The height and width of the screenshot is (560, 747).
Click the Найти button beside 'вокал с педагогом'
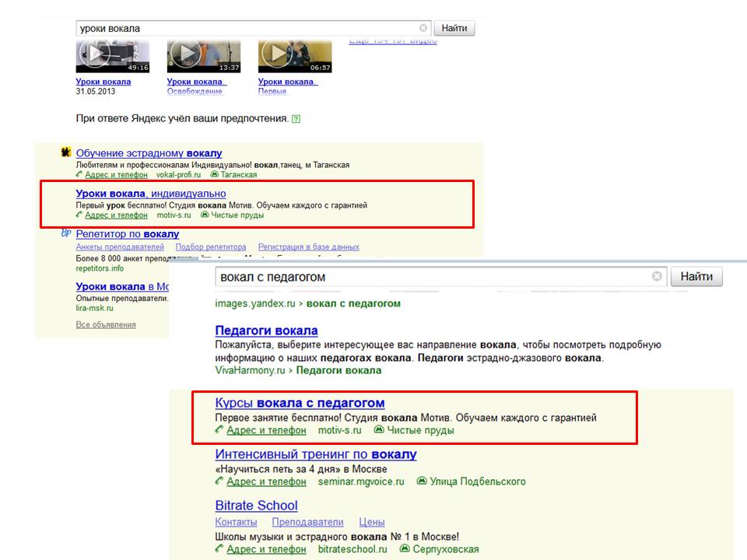(x=696, y=277)
